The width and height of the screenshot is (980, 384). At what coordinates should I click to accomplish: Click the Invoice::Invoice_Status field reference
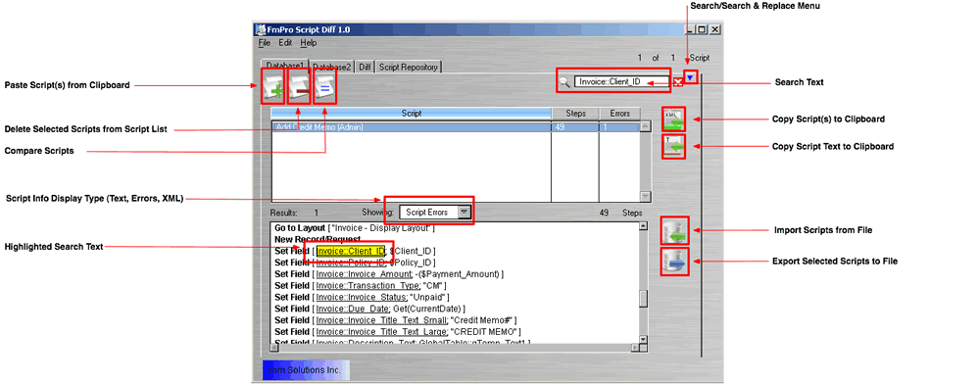click(362, 297)
